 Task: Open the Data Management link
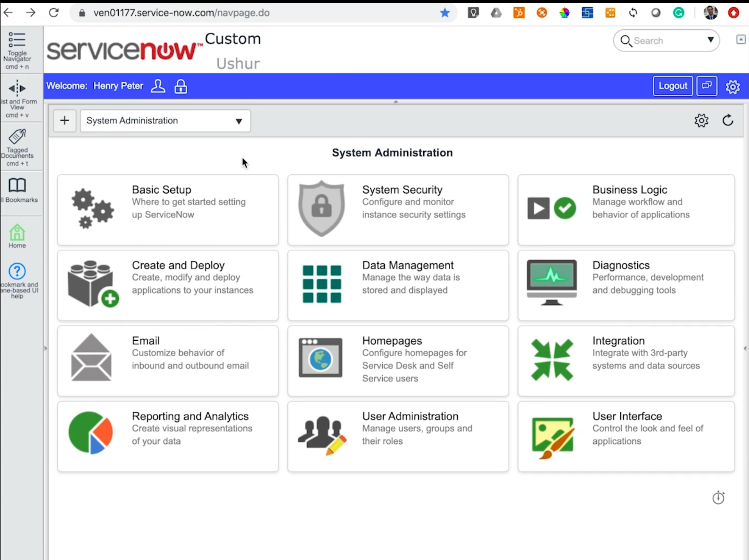(408, 265)
